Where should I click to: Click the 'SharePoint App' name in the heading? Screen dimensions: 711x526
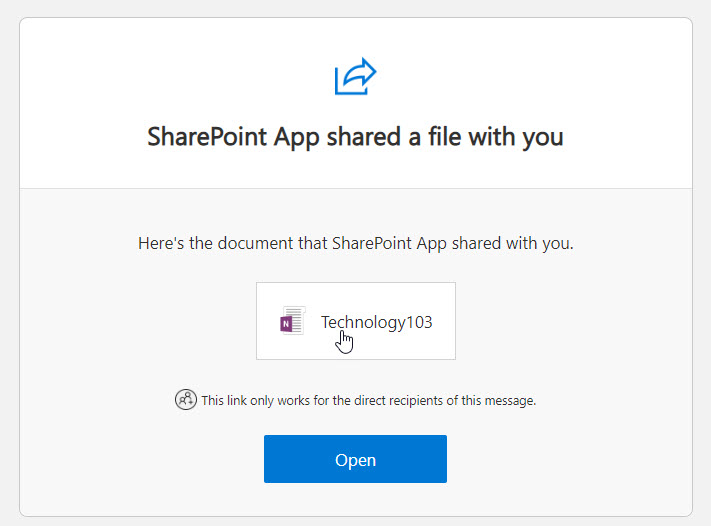(x=234, y=137)
